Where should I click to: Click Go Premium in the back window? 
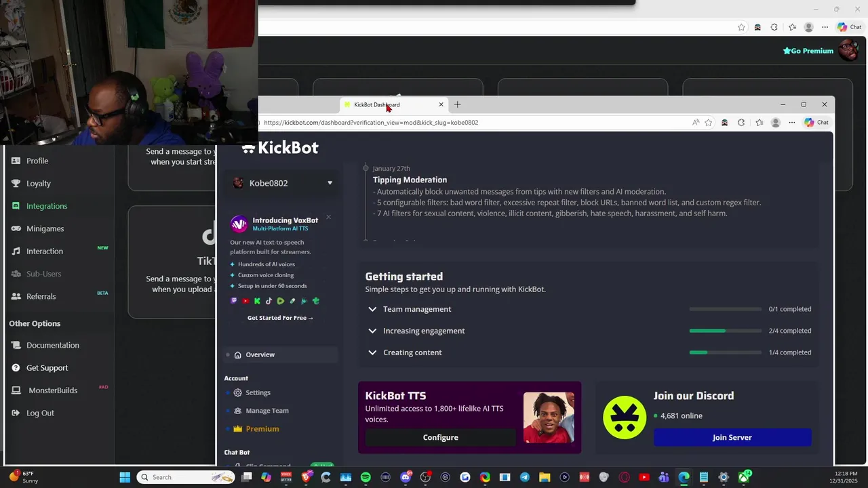[808, 51]
